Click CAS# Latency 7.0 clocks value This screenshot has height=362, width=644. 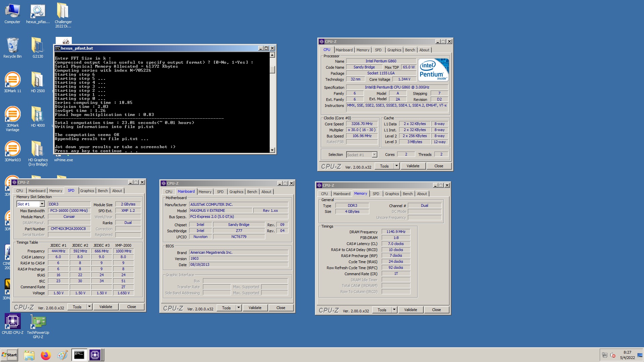(396, 244)
